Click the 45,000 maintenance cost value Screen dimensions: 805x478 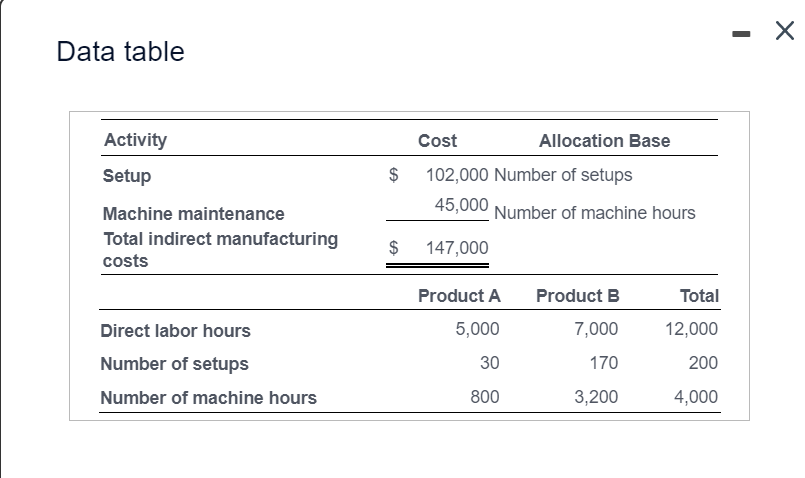pyautogui.click(x=461, y=204)
